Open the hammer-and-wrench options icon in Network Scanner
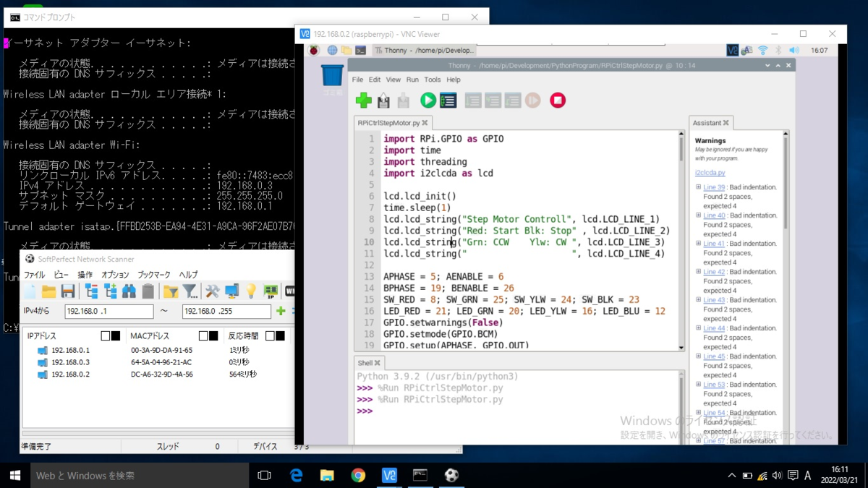This screenshot has height=488, width=868. 212,291
